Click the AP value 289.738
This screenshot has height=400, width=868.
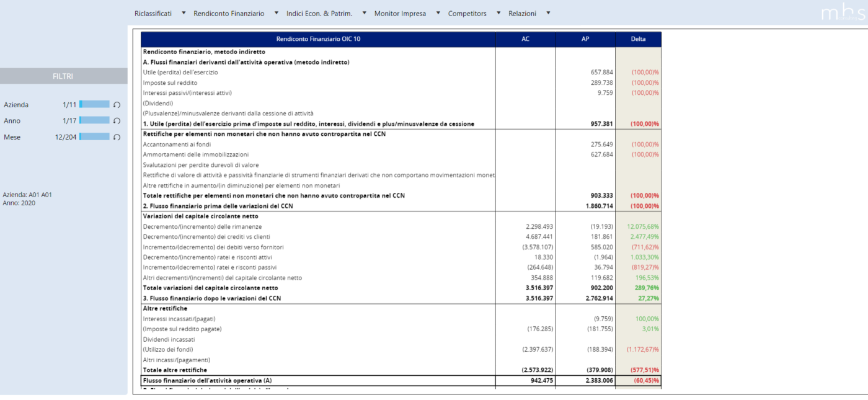[x=601, y=82]
